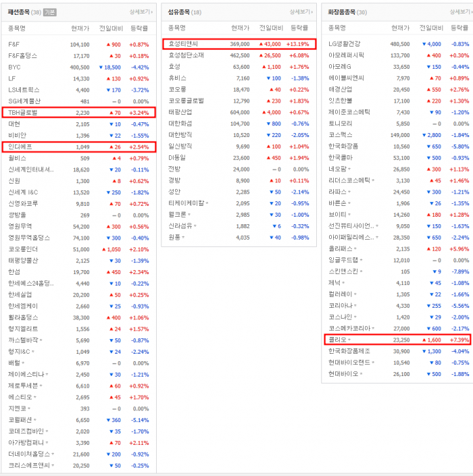Screen dimensions: 473x476
Task: Open 잇츠한불 stock name
Action: click(x=341, y=101)
